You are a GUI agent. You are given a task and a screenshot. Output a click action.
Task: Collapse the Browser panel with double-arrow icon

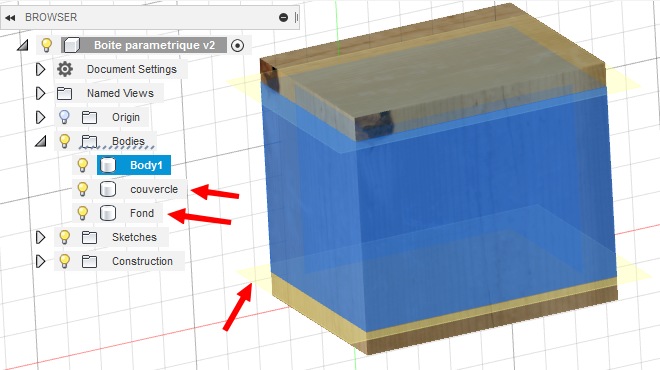(10, 18)
